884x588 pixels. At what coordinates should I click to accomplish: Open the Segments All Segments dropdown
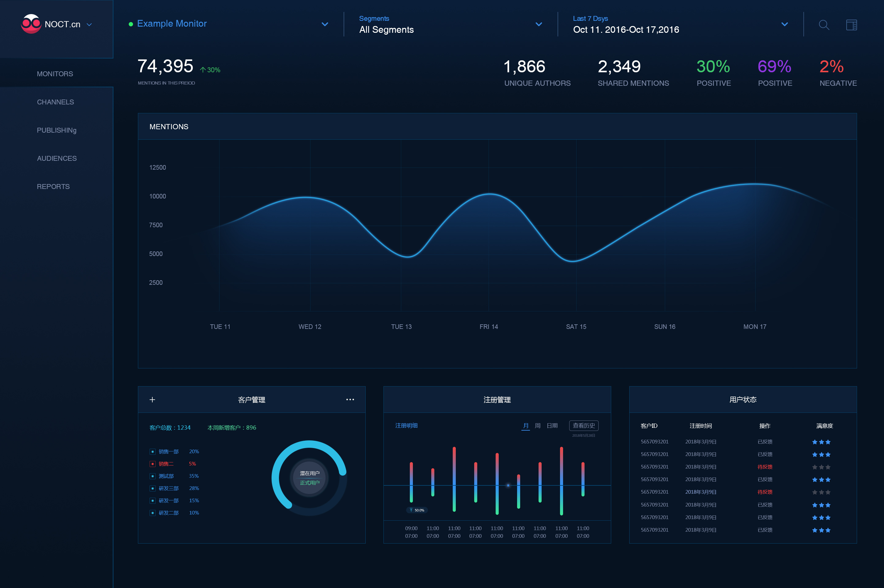coord(539,24)
